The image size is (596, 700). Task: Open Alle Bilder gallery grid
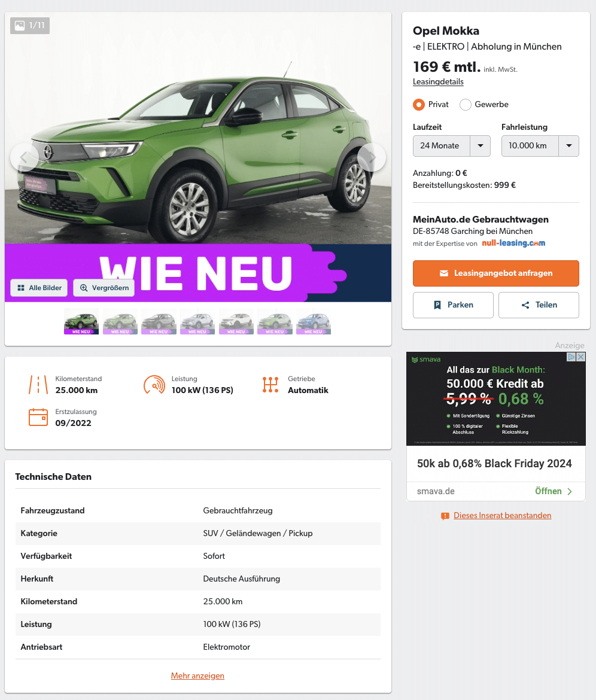click(39, 288)
